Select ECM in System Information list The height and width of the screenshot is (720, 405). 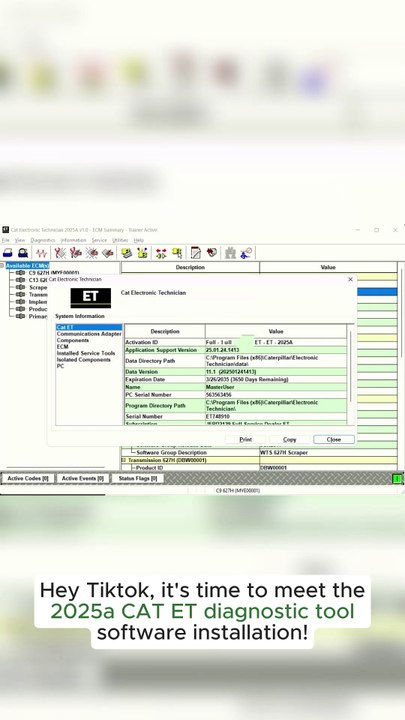[62, 347]
